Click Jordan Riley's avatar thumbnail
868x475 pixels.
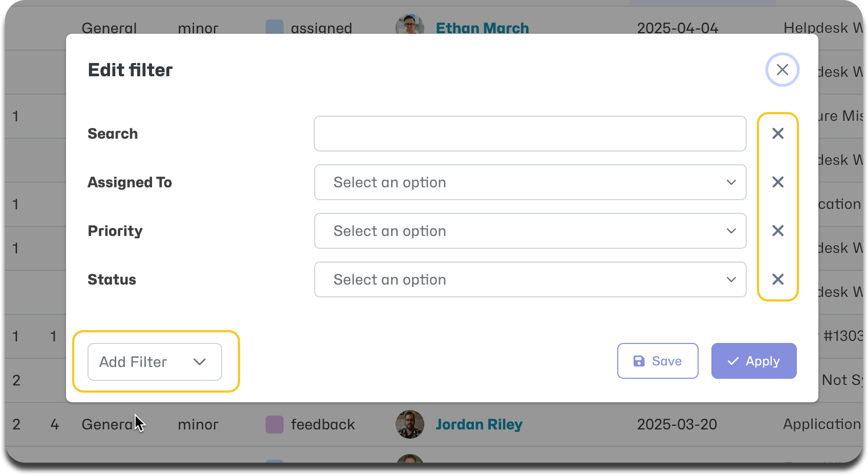(x=410, y=424)
